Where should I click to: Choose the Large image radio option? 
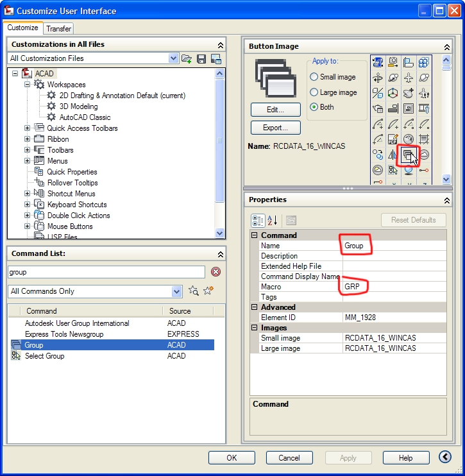[x=314, y=92]
